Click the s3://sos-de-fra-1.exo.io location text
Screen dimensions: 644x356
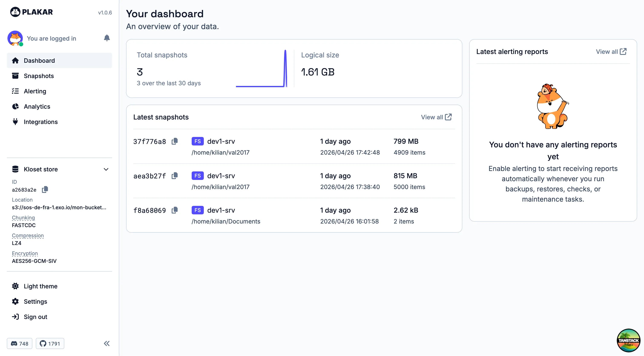[x=59, y=208]
